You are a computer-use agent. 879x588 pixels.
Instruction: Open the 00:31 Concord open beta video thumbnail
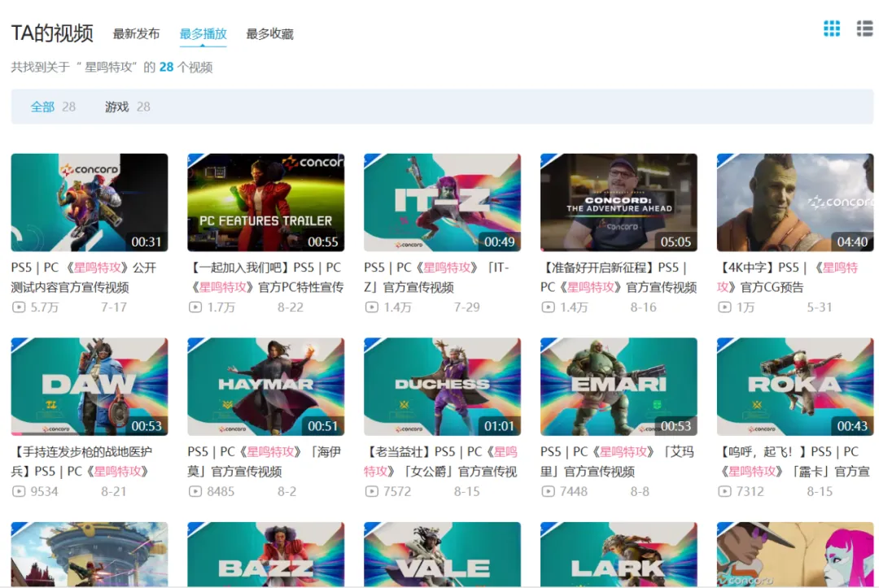pos(90,203)
